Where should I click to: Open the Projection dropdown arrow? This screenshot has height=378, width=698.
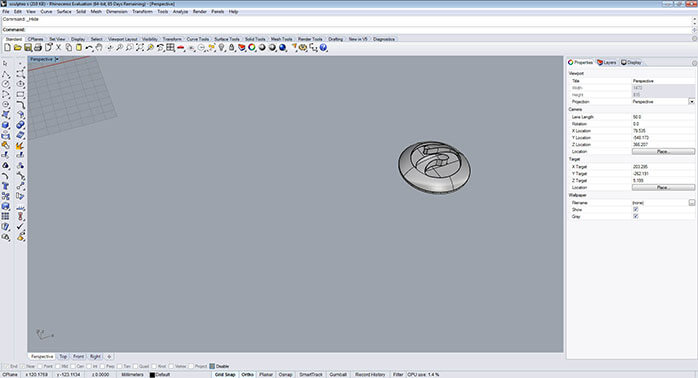click(691, 102)
